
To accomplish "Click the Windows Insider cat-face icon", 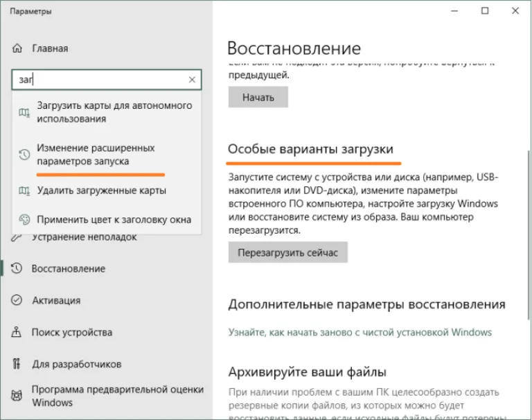I will [17, 396].
